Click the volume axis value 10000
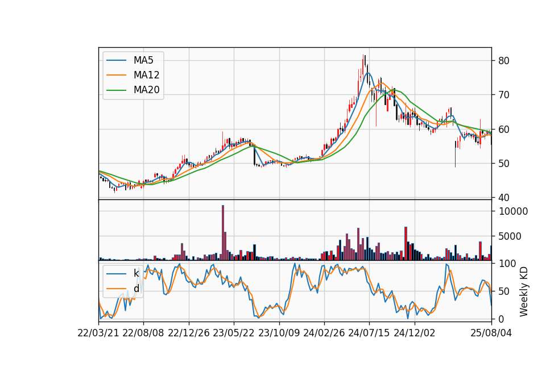Image resolution: width=546 pixels, height=392 pixels. point(513,211)
